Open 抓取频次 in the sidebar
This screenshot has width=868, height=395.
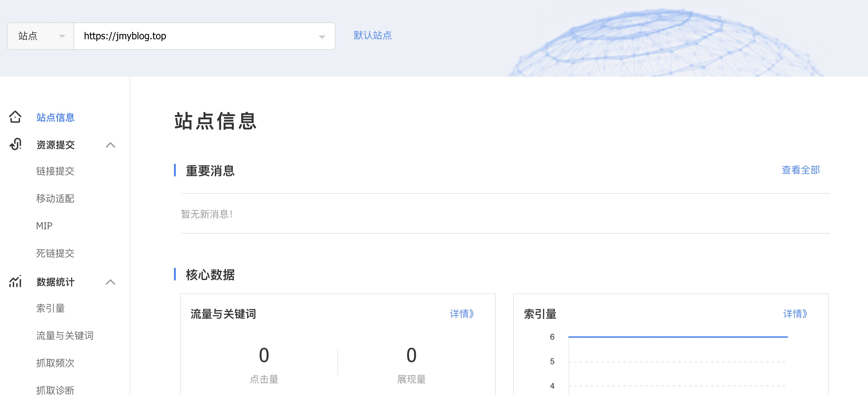(55, 363)
